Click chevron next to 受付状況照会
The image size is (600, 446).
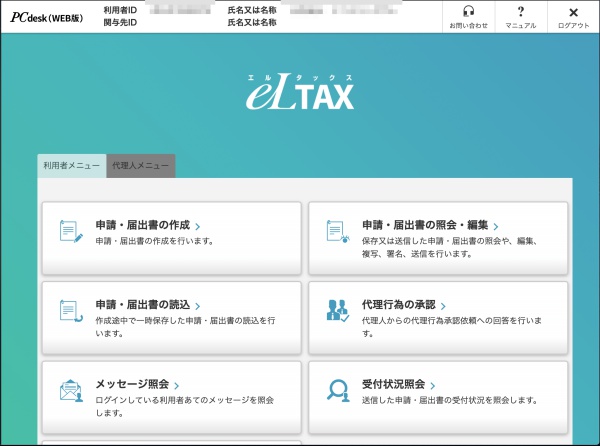point(432,386)
